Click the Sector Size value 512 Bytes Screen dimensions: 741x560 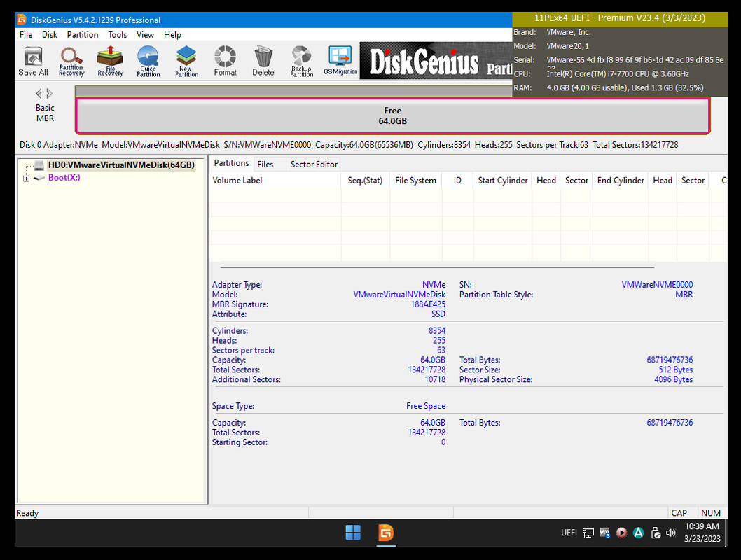pos(676,370)
